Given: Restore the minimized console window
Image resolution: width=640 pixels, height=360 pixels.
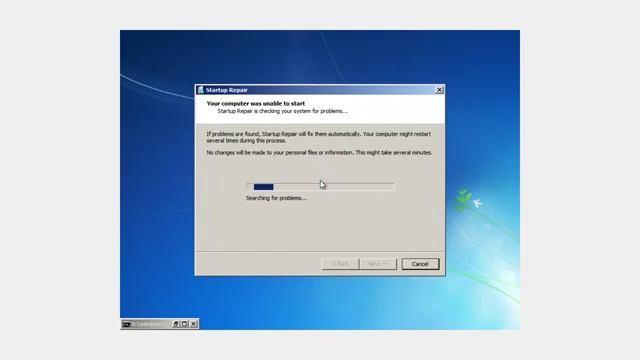Looking at the screenshot, I should [176, 324].
